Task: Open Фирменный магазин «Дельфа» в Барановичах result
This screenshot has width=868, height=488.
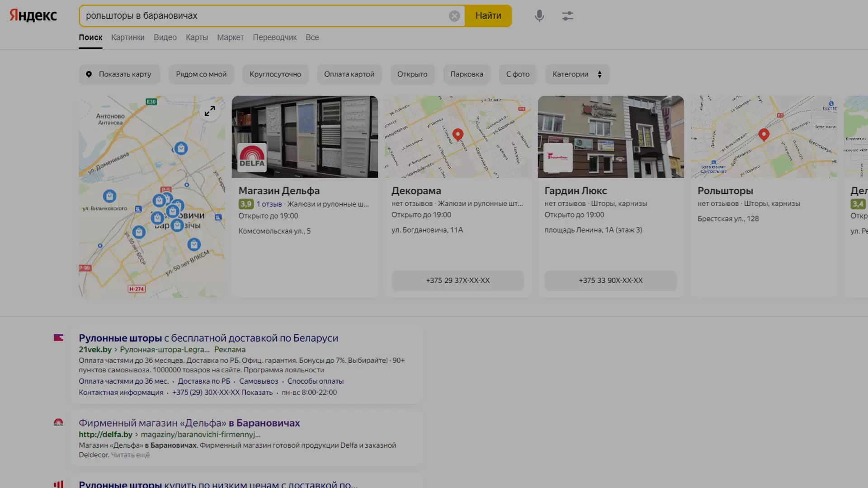Action: coord(189,423)
